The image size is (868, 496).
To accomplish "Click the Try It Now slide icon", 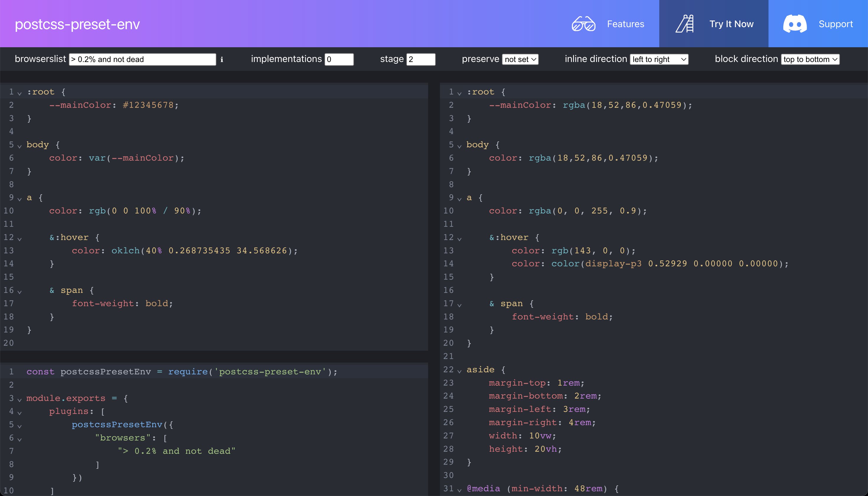I will coord(685,24).
